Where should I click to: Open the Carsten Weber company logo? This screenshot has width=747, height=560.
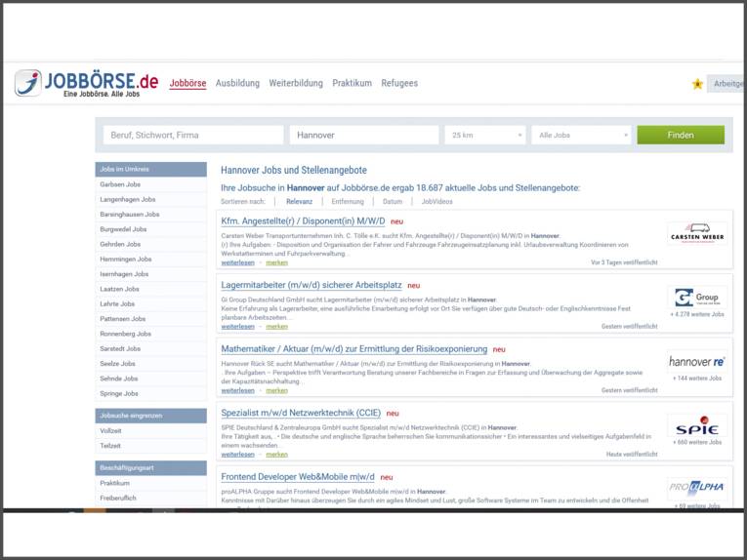[696, 235]
